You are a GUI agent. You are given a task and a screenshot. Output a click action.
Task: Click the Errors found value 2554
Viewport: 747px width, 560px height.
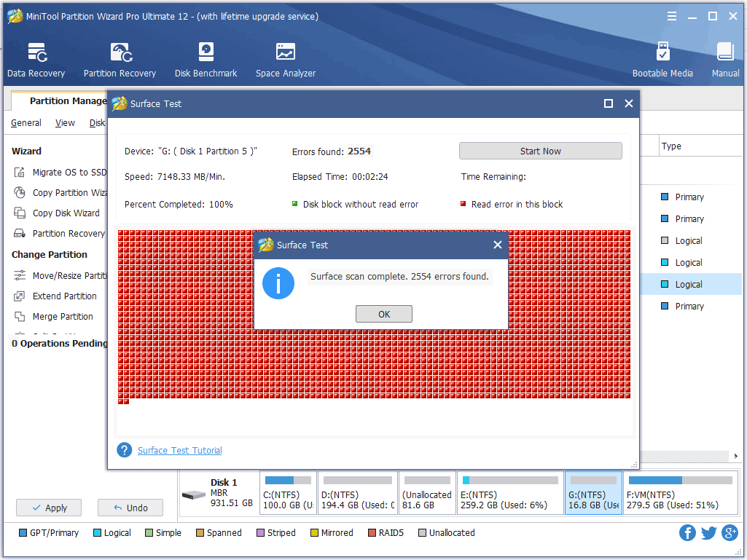tap(359, 151)
